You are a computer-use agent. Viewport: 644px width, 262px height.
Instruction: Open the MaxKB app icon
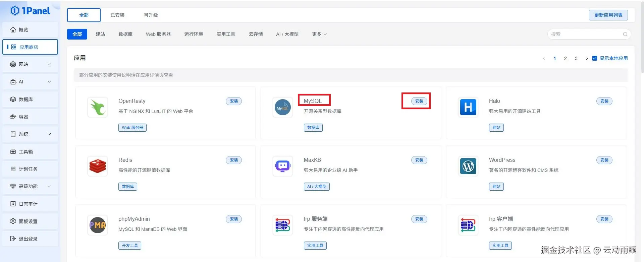tap(283, 166)
